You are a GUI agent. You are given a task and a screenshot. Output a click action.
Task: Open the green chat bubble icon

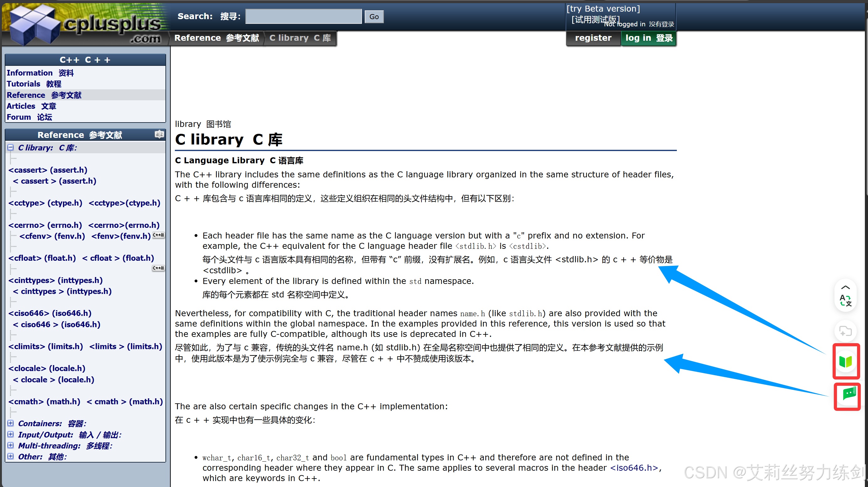[849, 393]
